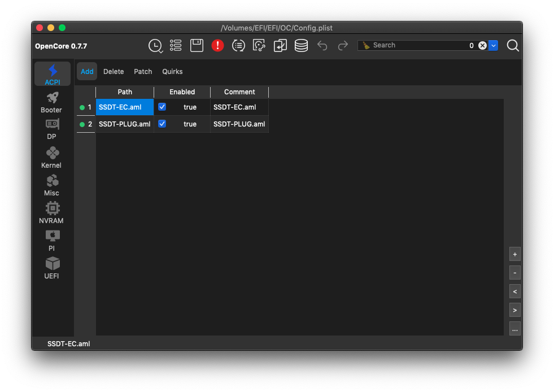Click the Config.plist path window title
Image resolution: width=554 pixels, height=392 pixels.
click(x=277, y=28)
